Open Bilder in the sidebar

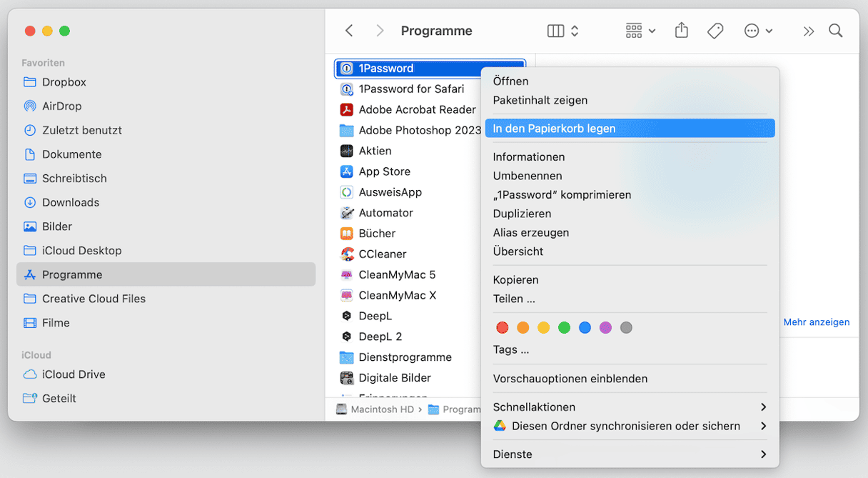(x=166, y=226)
